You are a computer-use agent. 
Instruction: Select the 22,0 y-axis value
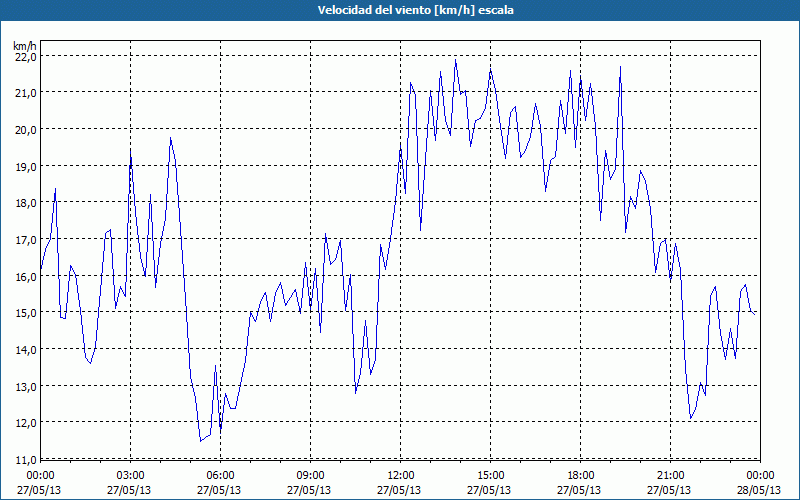pyautogui.click(x=26, y=56)
